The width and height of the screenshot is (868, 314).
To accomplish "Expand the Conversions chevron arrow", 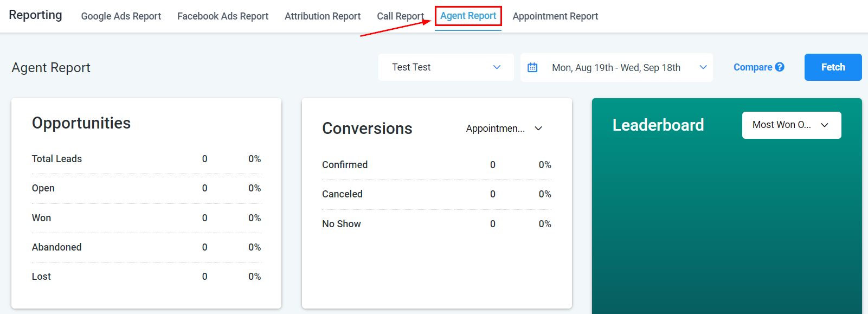I will pos(538,129).
